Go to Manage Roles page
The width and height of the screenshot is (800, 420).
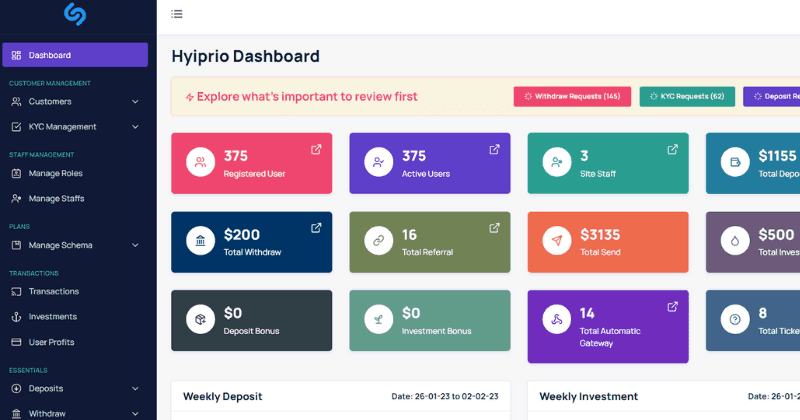point(55,173)
